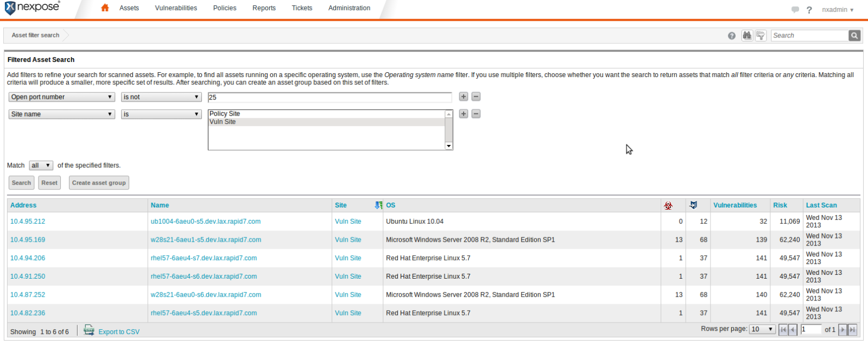Click the gray circled help icon
The width and height of the screenshot is (868, 346).
(x=732, y=36)
